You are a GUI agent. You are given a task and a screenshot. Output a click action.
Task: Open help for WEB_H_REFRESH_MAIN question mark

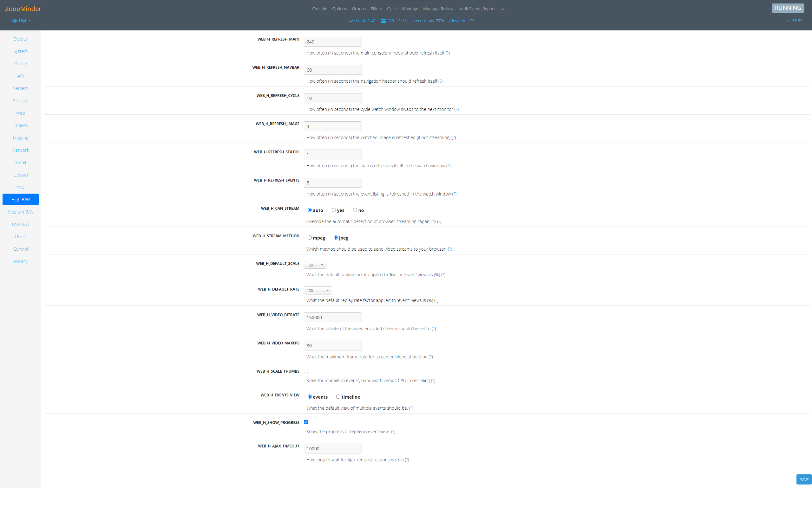click(447, 53)
